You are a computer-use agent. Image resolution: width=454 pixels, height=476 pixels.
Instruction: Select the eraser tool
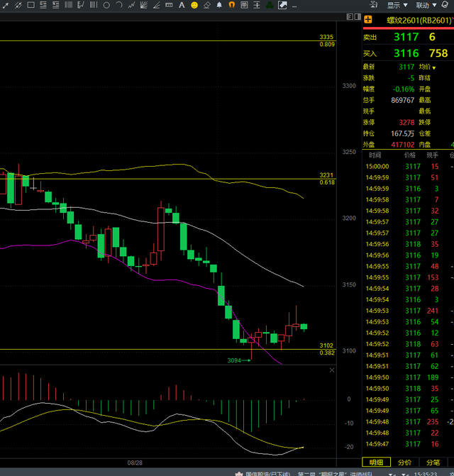206,5
